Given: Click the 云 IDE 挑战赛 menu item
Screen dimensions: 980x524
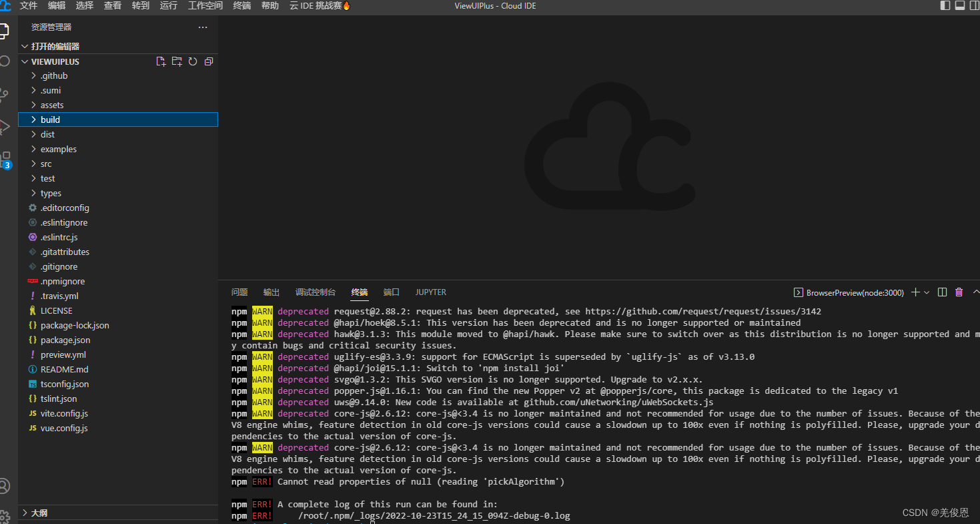Looking at the screenshot, I should (x=320, y=5).
